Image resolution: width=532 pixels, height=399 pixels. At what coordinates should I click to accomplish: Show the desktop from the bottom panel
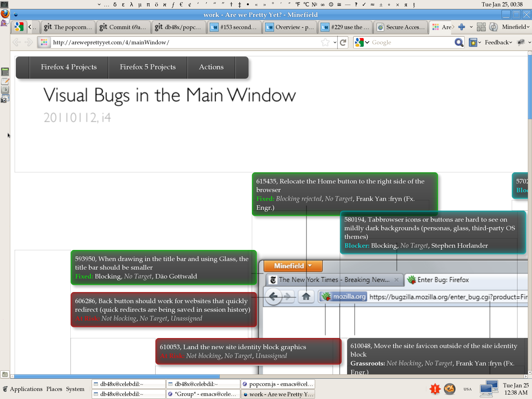[5, 375]
